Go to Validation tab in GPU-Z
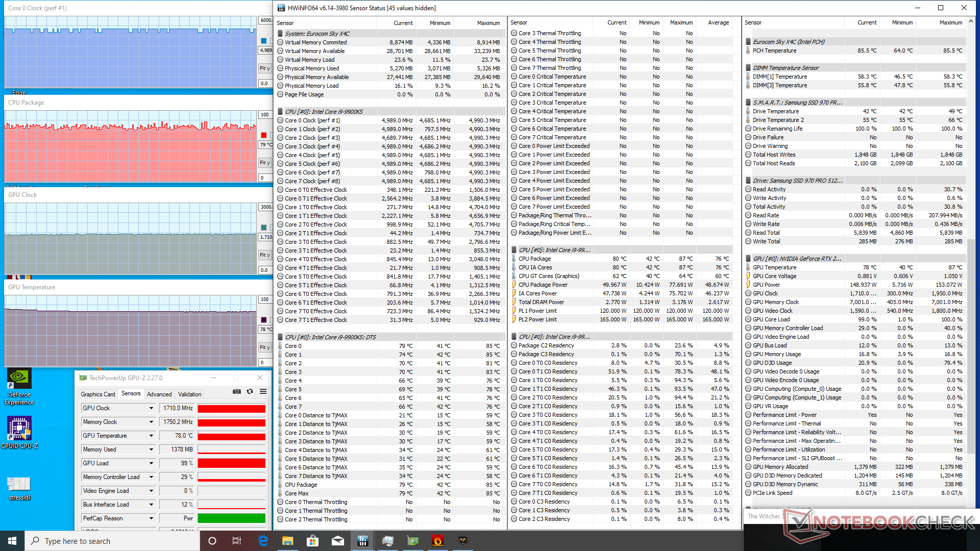980x551 pixels. coord(189,394)
